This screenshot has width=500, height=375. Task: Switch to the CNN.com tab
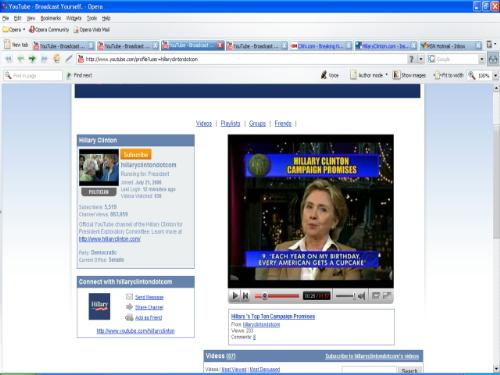(x=320, y=45)
